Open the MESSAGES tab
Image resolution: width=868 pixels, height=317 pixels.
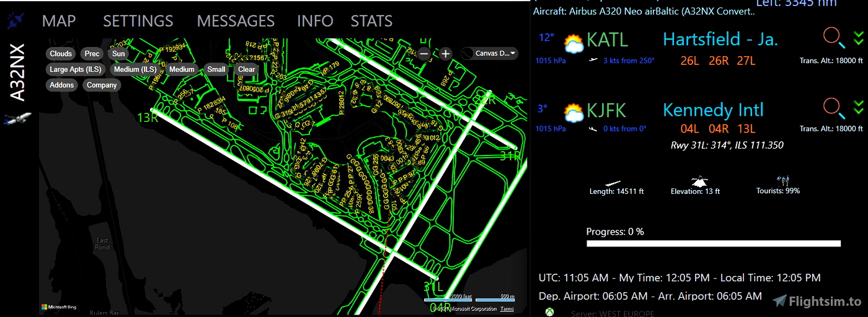(236, 21)
